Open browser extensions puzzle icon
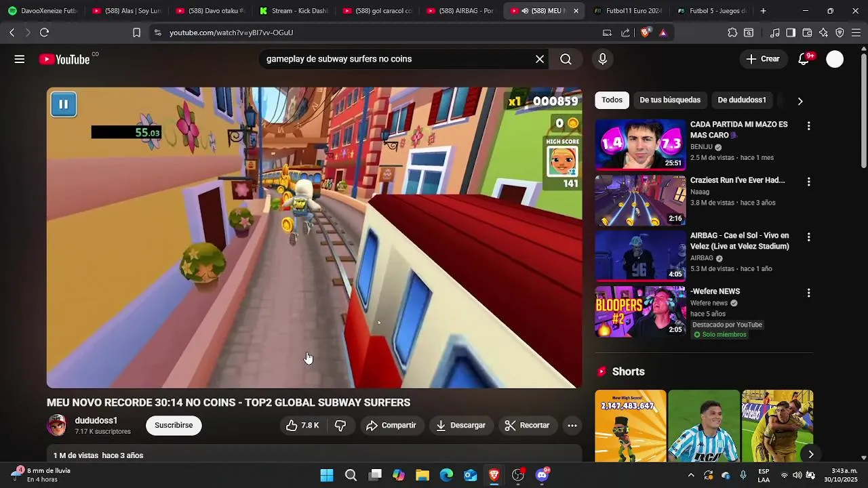Image resolution: width=868 pixels, height=488 pixels. [732, 33]
